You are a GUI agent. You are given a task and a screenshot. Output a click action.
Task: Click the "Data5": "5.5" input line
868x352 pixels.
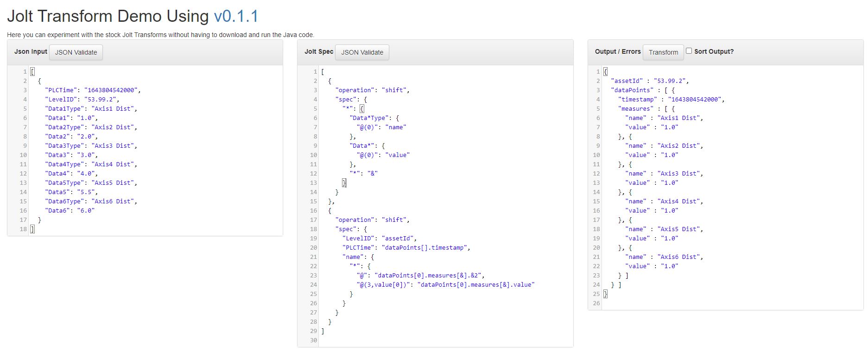[71, 192]
